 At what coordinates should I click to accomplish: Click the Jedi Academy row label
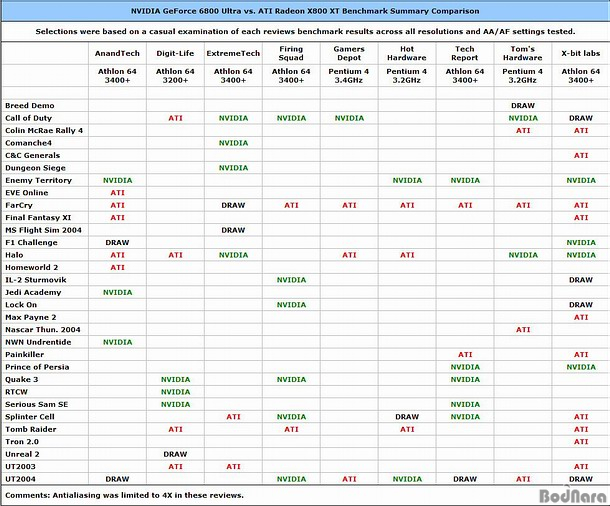[33, 292]
